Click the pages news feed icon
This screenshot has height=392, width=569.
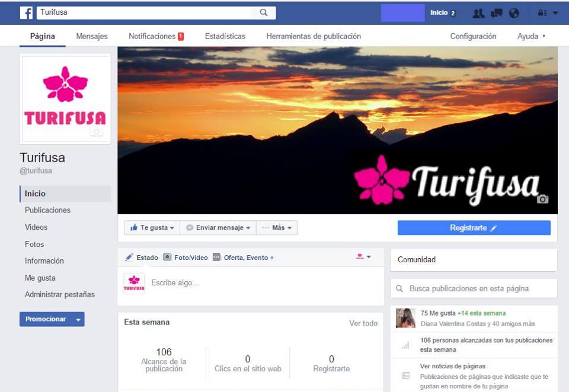coord(405,375)
